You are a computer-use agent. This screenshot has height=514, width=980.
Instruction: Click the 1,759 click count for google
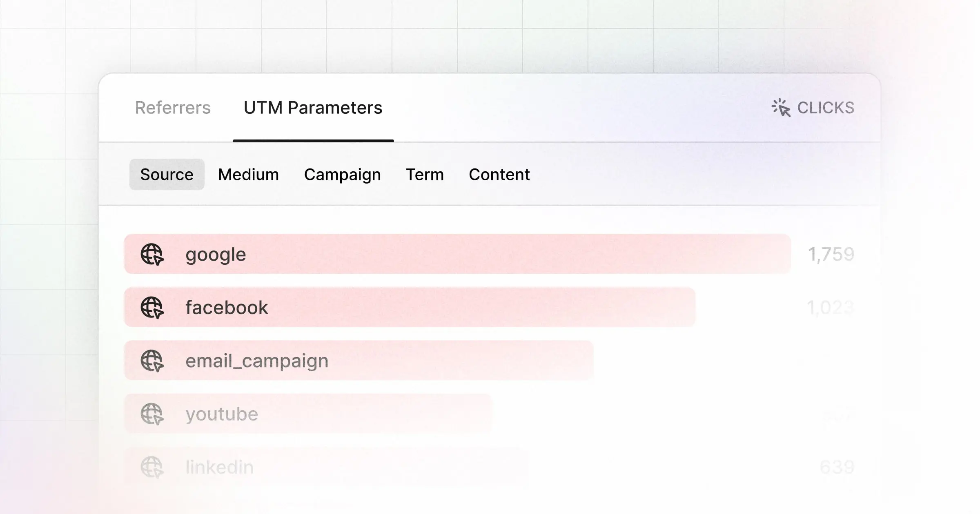coord(831,254)
